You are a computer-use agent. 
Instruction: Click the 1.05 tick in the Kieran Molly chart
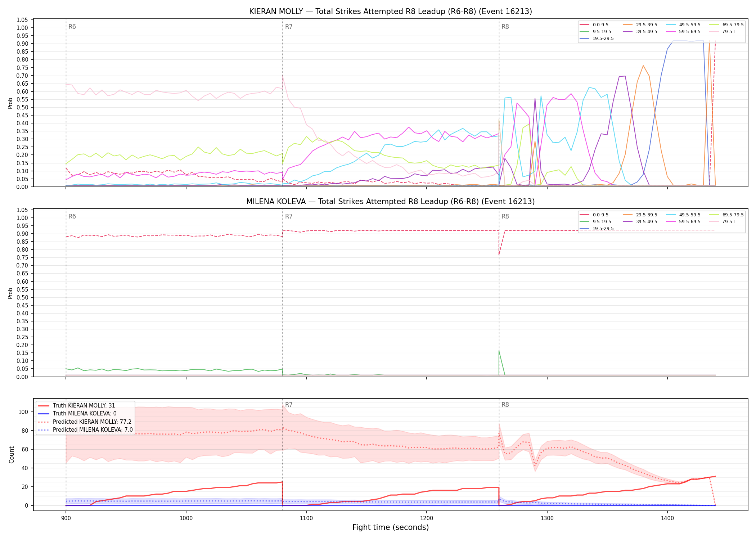22,20
